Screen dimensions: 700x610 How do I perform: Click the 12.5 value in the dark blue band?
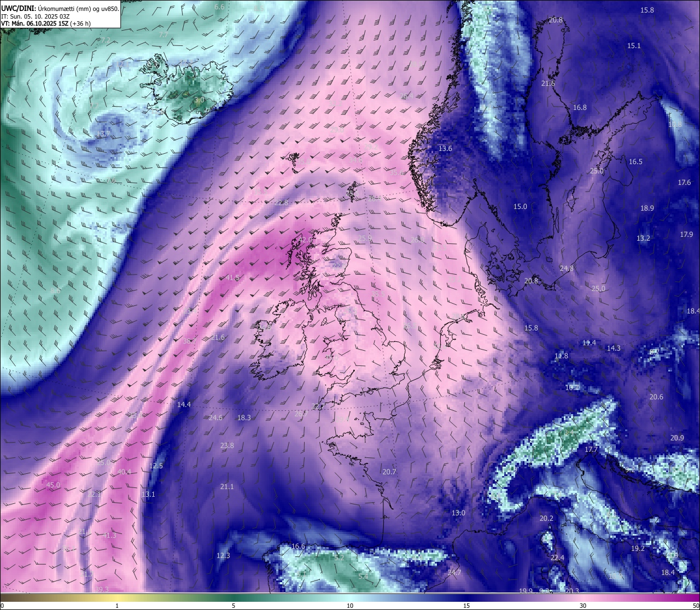pos(156,466)
